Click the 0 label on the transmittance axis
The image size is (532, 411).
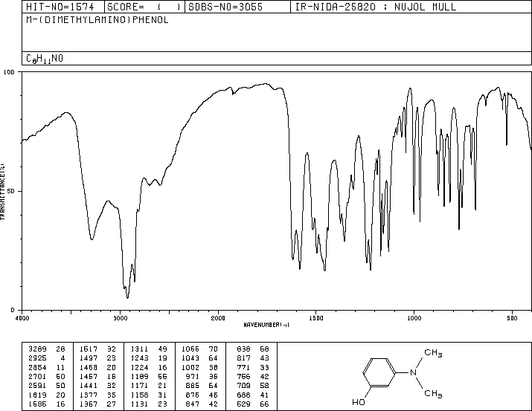13,310
